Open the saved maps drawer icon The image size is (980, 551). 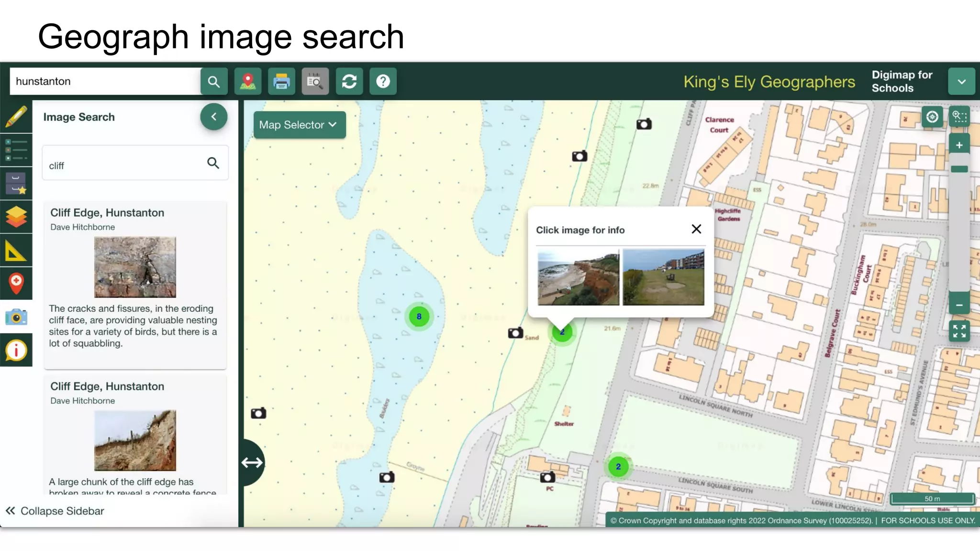[x=16, y=184]
